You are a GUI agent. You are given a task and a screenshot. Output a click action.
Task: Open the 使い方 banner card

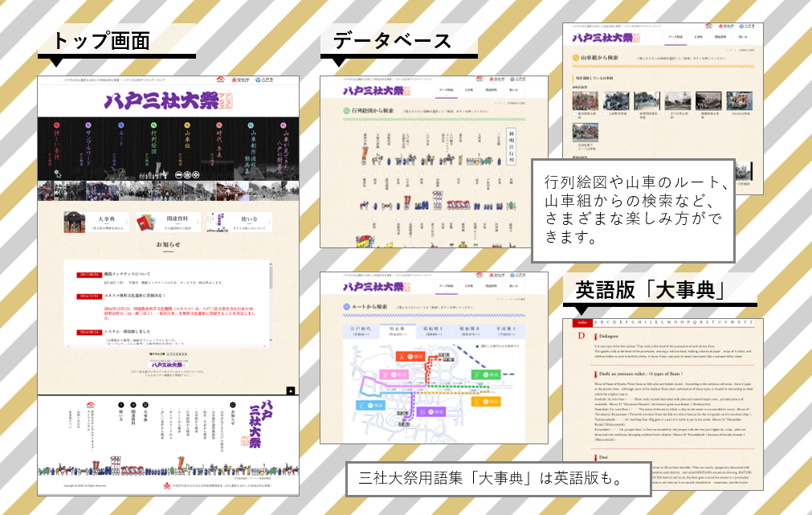click(x=239, y=222)
